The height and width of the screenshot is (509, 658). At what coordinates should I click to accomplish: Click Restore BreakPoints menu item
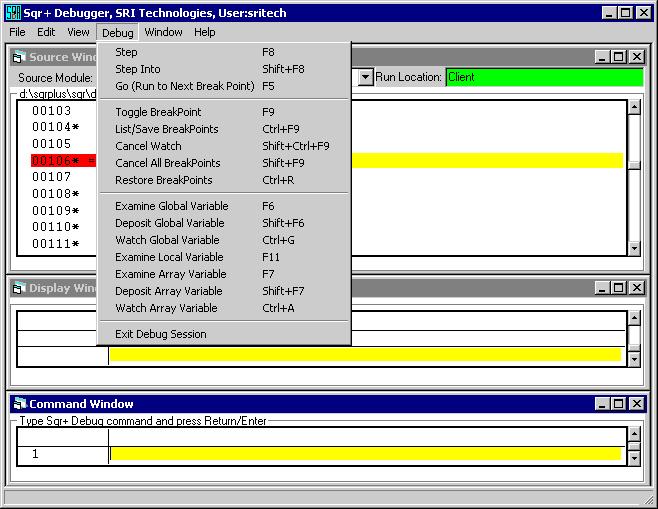tap(164, 180)
